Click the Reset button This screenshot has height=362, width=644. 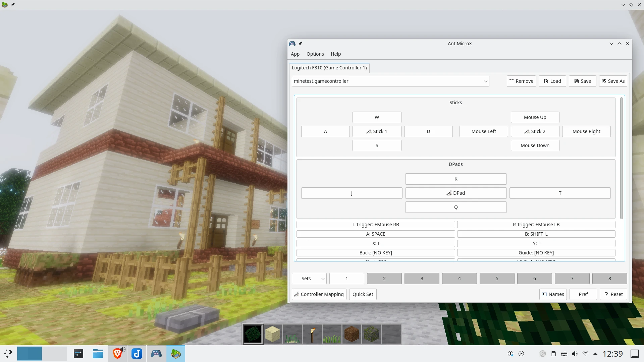(x=613, y=294)
